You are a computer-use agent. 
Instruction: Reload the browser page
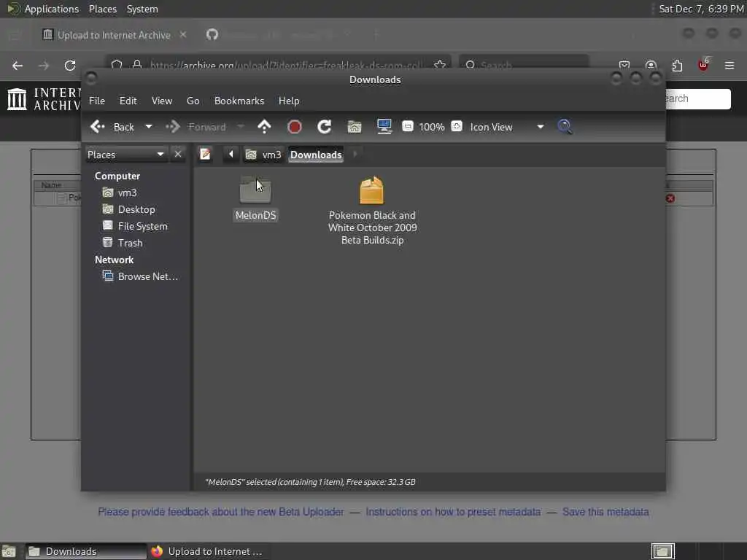[70, 65]
